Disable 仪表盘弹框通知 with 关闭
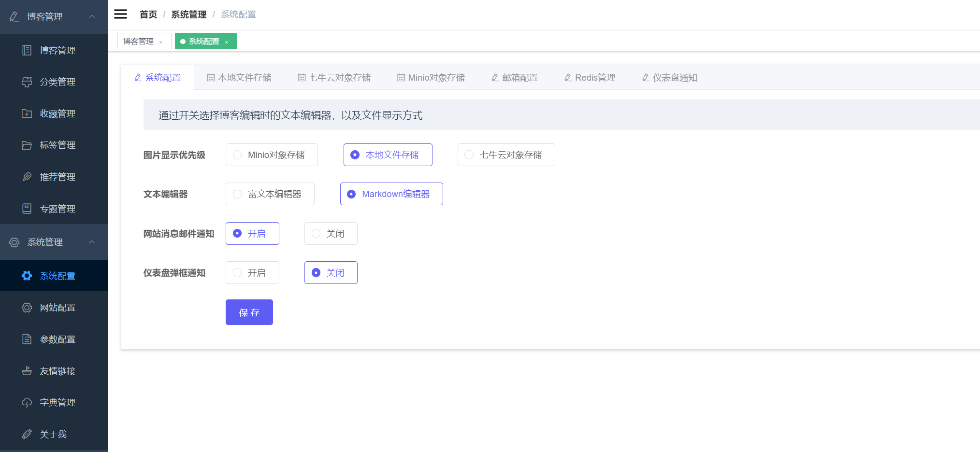 click(x=331, y=272)
